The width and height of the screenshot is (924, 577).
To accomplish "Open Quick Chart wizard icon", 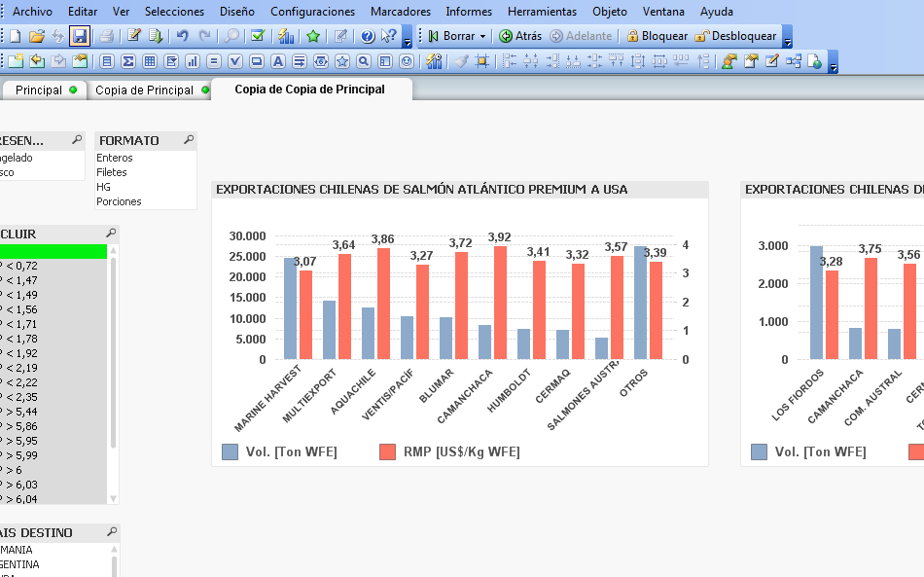I will pos(286,36).
